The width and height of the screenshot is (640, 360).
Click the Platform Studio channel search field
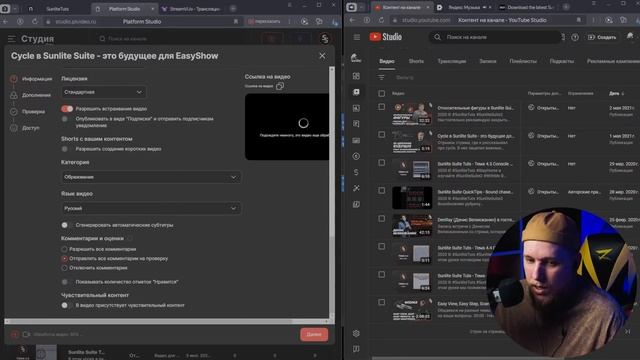(127, 39)
